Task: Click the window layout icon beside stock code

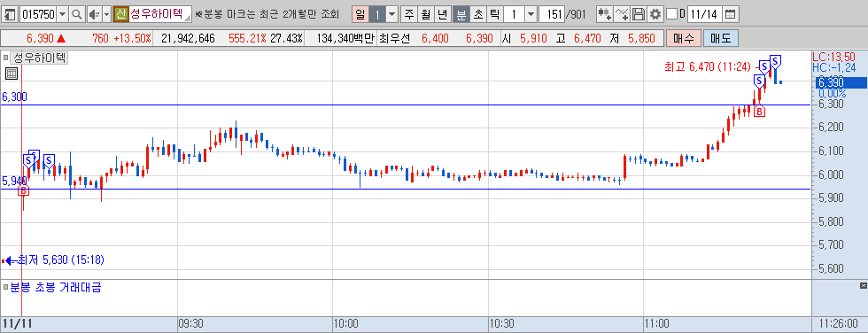Action: 10,14
